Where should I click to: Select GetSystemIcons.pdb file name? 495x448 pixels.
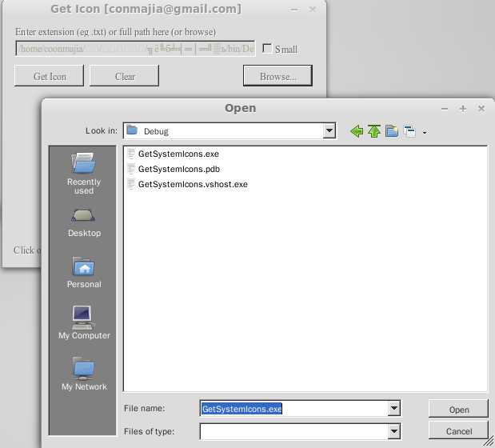pyautogui.click(x=179, y=169)
